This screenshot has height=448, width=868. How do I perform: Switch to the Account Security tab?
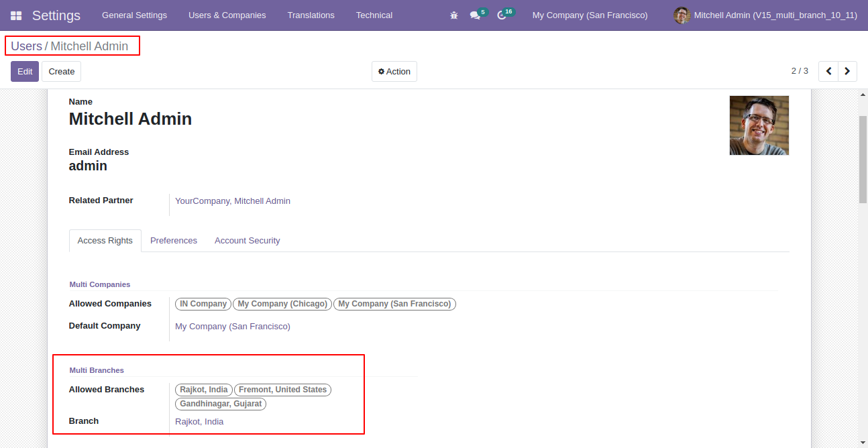[x=248, y=241]
